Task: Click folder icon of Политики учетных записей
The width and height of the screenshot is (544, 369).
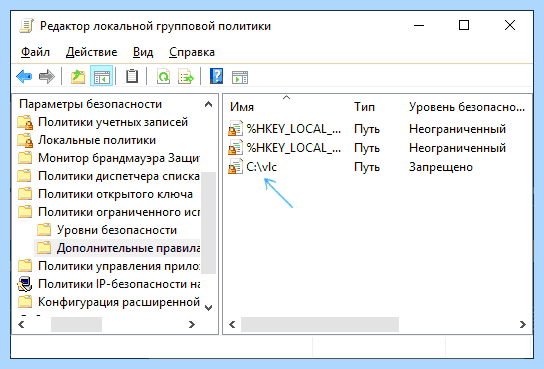Action: coord(25,122)
